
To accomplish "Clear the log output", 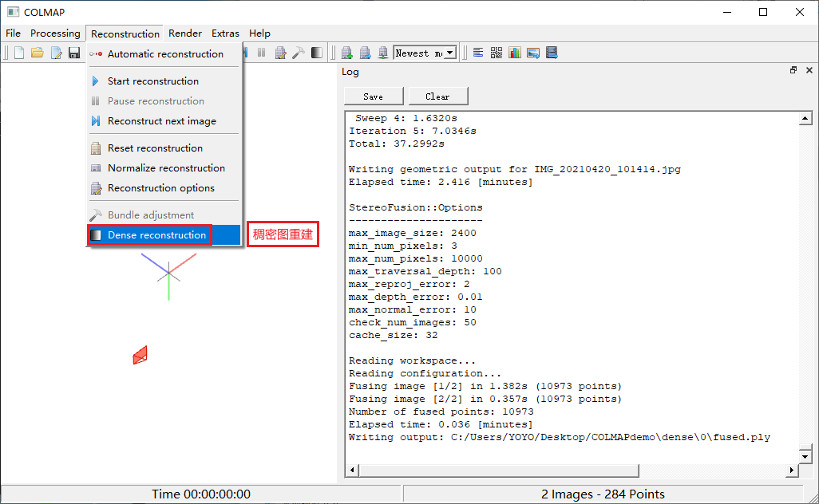I will coord(437,95).
